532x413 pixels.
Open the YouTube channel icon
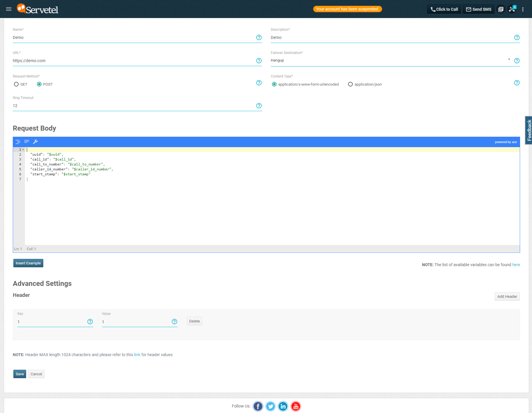point(296,406)
